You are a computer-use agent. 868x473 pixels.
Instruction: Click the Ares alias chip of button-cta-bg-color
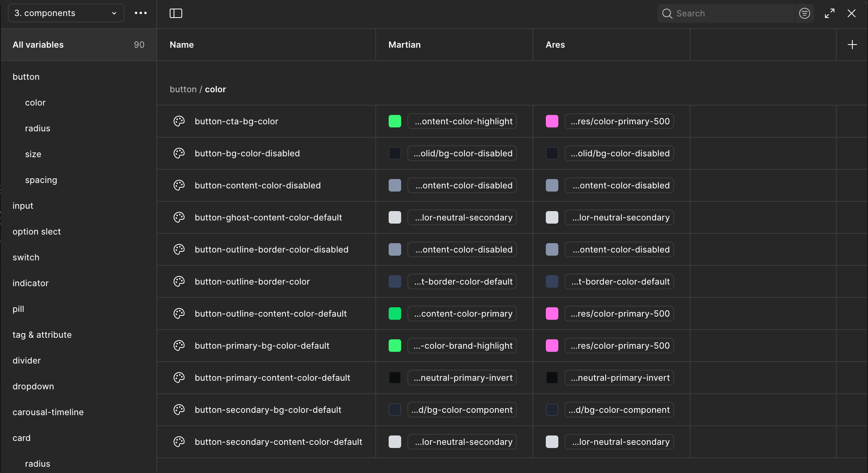(x=619, y=121)
